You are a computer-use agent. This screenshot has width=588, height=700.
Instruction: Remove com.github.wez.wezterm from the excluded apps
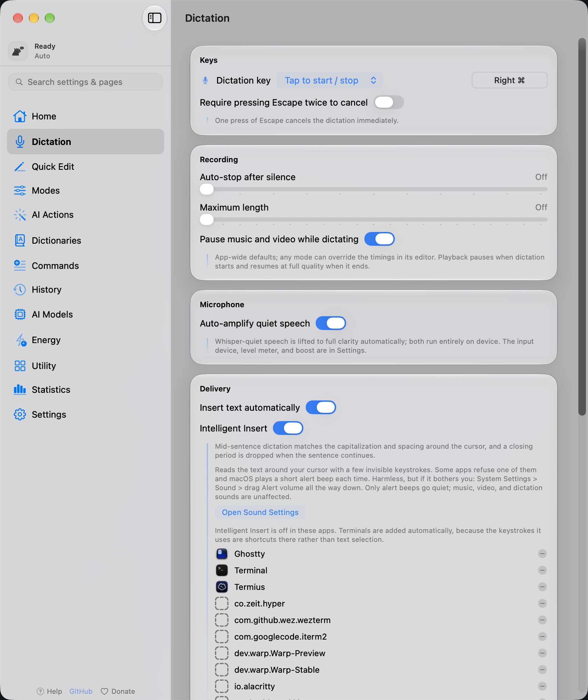(542, 620)
